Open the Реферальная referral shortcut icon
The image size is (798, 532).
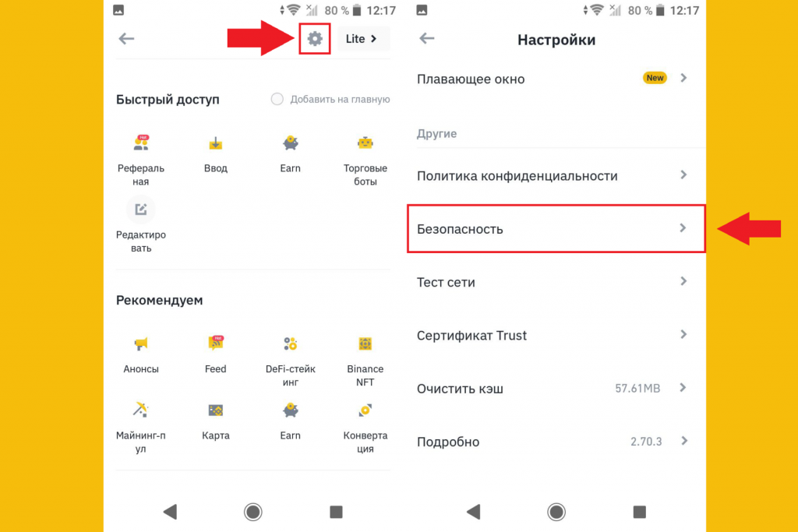coord(141,143)
